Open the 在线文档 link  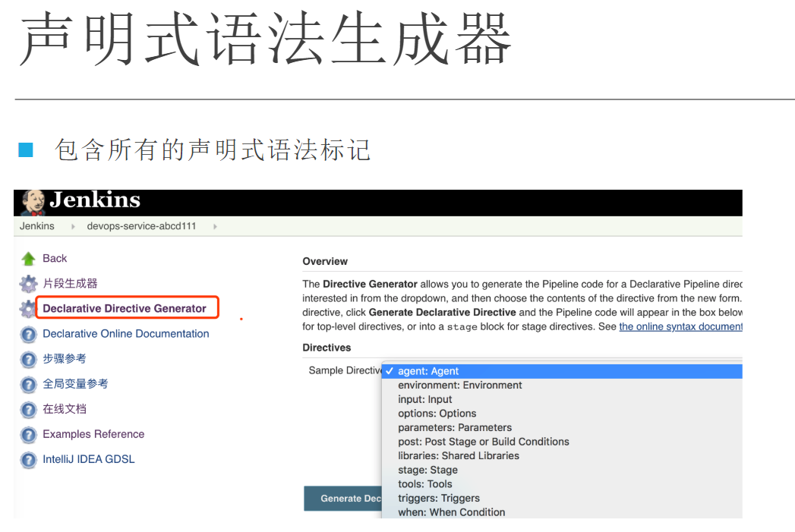pyautogui.click(x=65, y=409)
